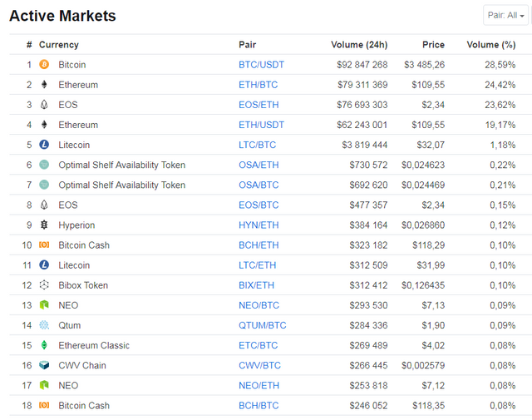Open the BTC/USDT pair link
Screen dimensions: 532x420
[261, 65]
